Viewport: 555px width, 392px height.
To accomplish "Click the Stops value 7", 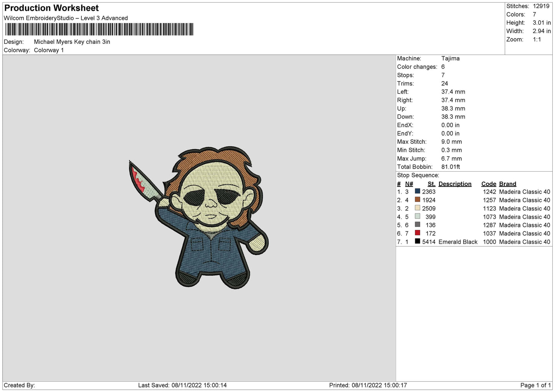I will point(443,75).
